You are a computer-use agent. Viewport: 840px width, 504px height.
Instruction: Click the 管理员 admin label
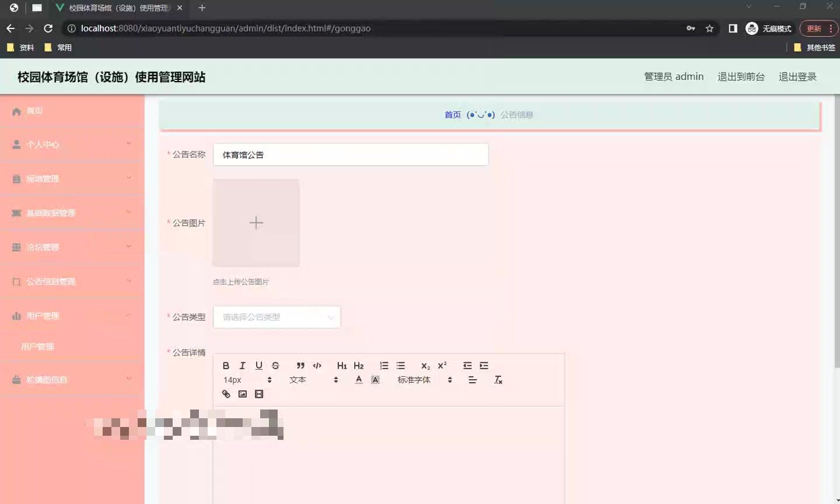click(674, 76)
